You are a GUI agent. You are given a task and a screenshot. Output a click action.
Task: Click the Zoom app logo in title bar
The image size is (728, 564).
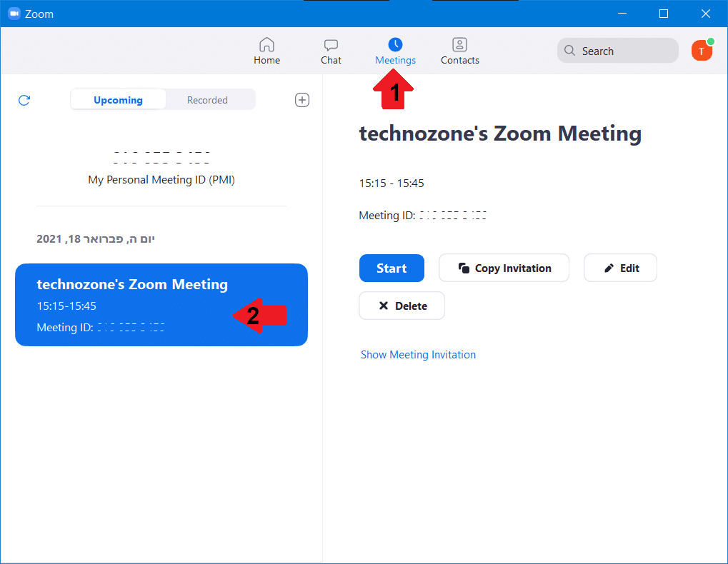coord(14,14)
